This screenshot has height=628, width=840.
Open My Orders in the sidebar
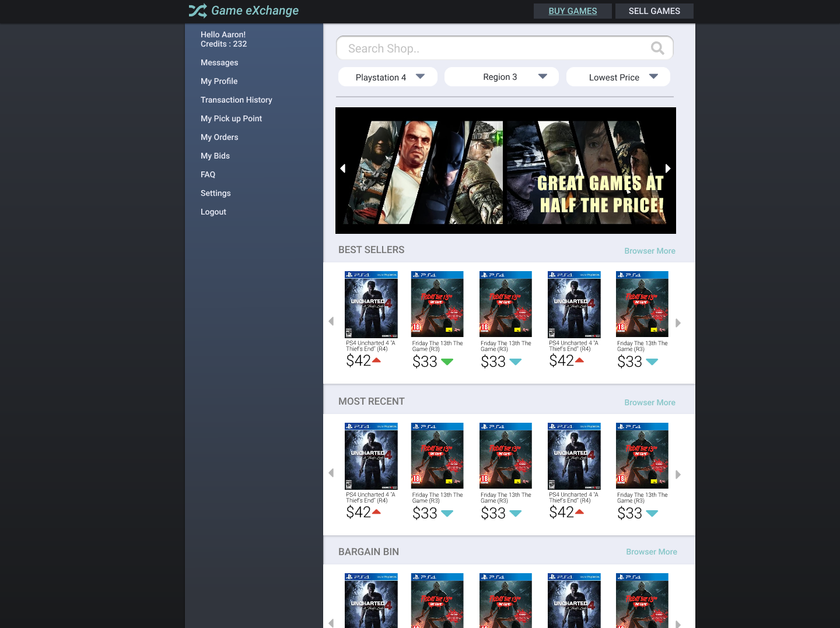[219, 137]
